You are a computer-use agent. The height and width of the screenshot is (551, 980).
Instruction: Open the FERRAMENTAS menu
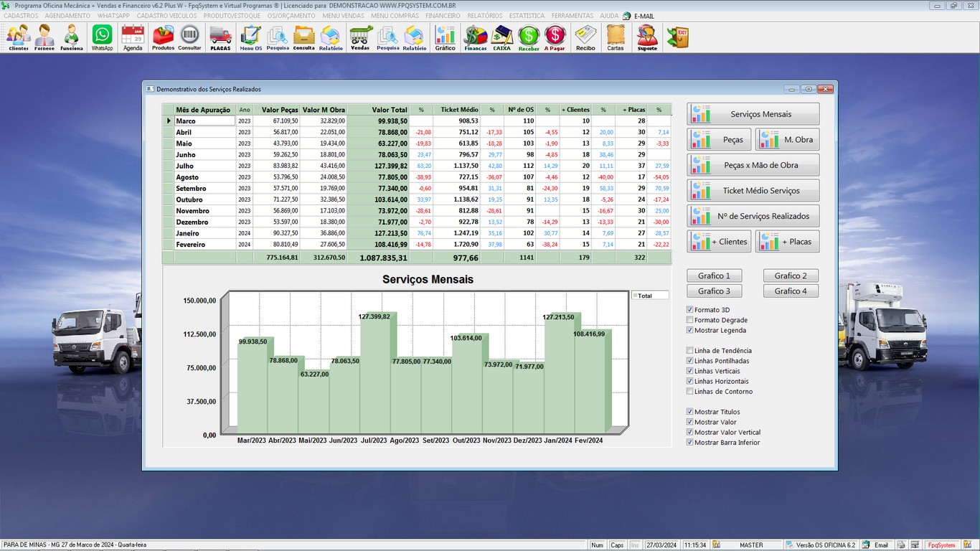point(573,16)
